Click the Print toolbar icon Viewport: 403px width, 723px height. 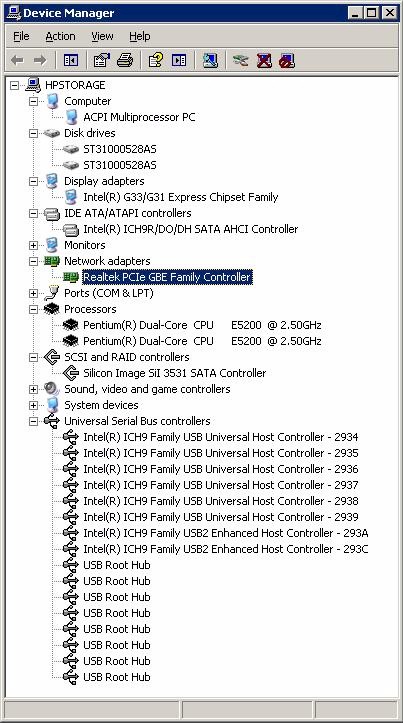pyautogui.click(x=125, y=60)
